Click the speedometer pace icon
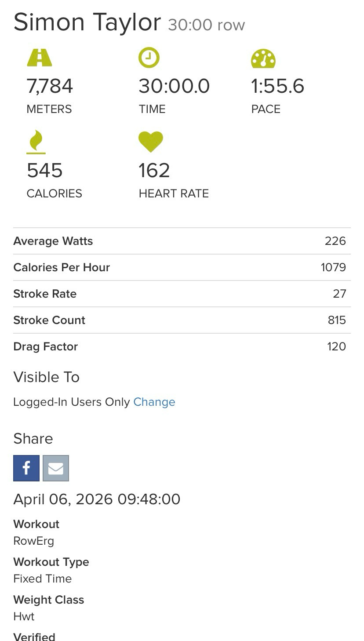This screenshot has height=641, width=364. click(x=263, y=58)
